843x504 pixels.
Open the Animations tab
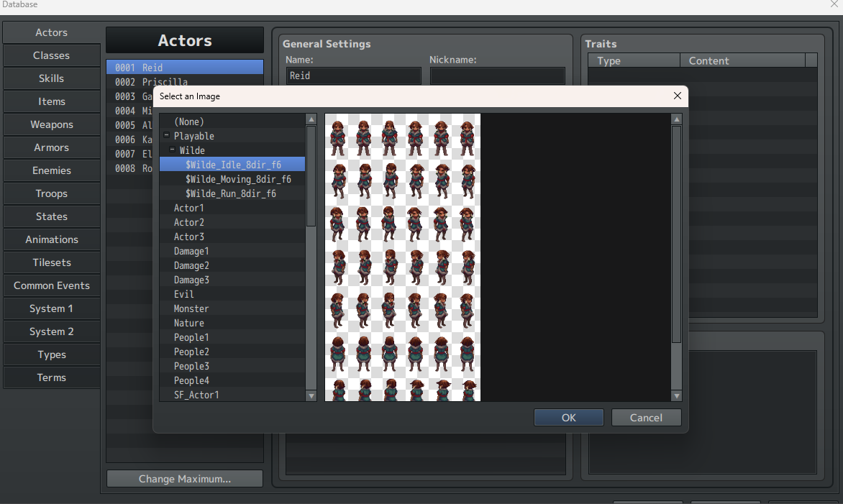tap(52, 239)
